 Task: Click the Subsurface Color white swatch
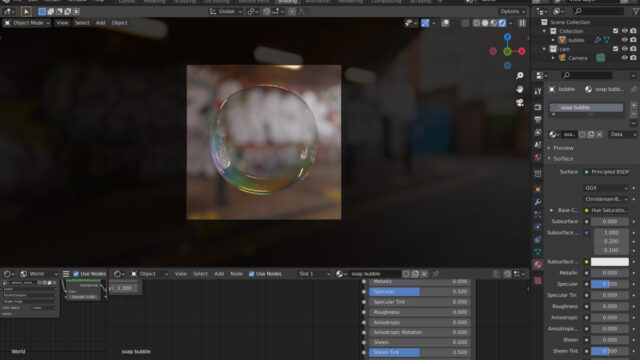tap(609, 262)
